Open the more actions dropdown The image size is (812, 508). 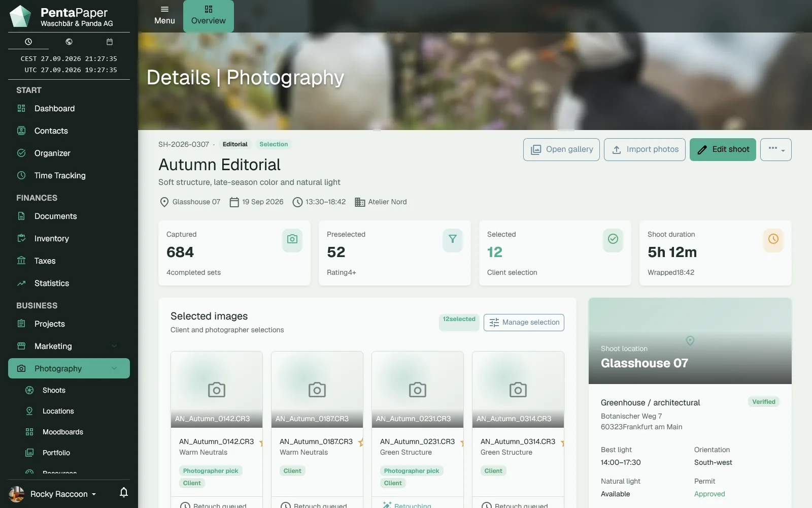tap(776, 149)
